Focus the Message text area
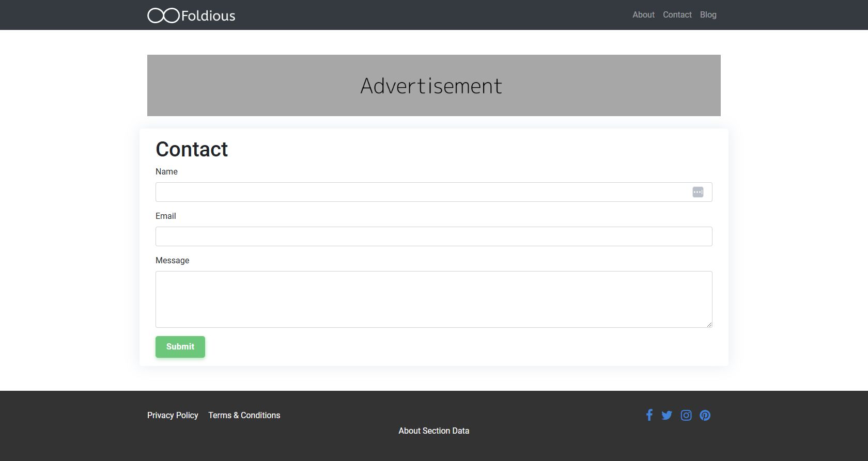This screenshot has width=868, height=461. [x=434, y=299]
